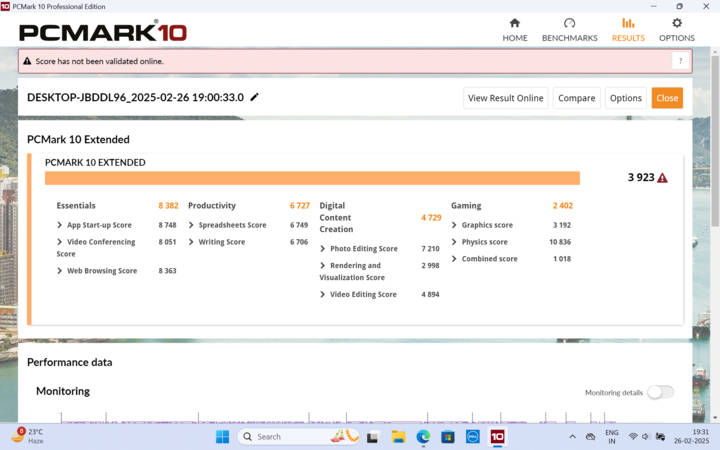Screen dimensions: 720x450
Task: Expand Graphics score details
Action: pyautogui.click(x=454, y=225)
